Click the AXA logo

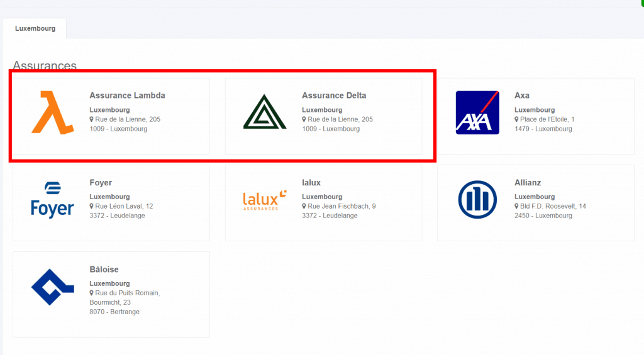tap(477, 112)
